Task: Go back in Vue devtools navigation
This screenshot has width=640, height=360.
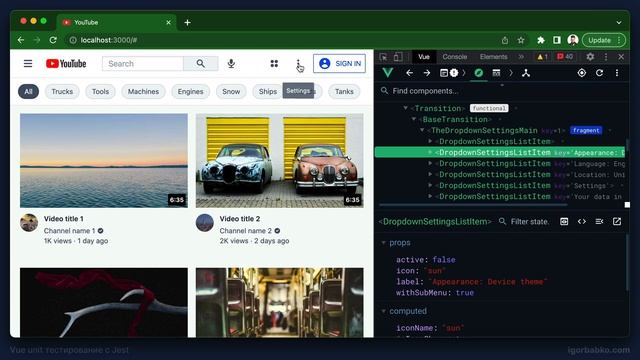Action: 409,73
